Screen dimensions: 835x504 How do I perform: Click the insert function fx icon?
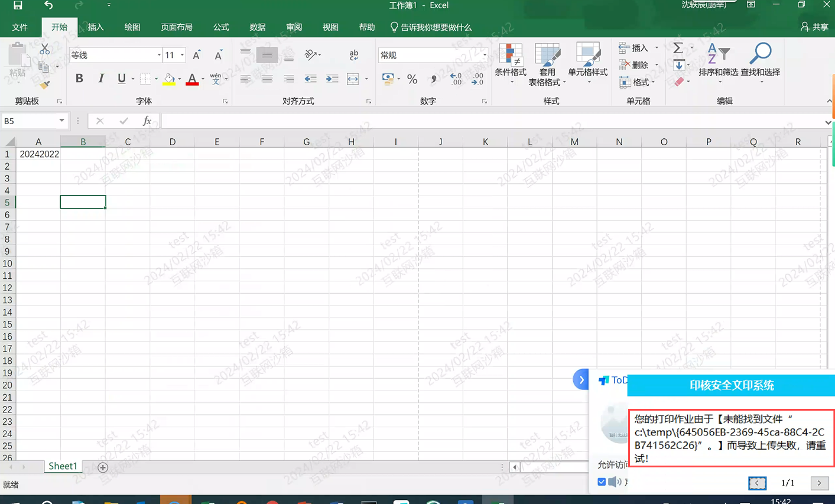click(x=147, y=121)
